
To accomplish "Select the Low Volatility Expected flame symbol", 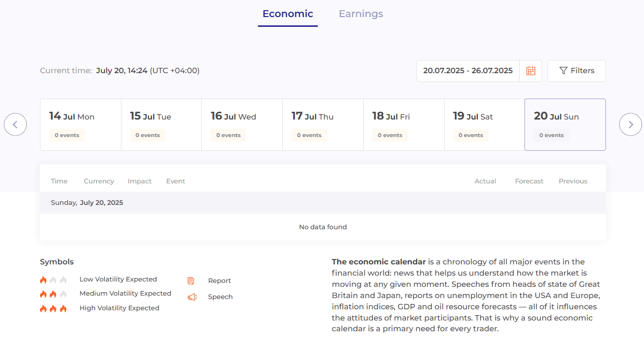I will [53, 279].
